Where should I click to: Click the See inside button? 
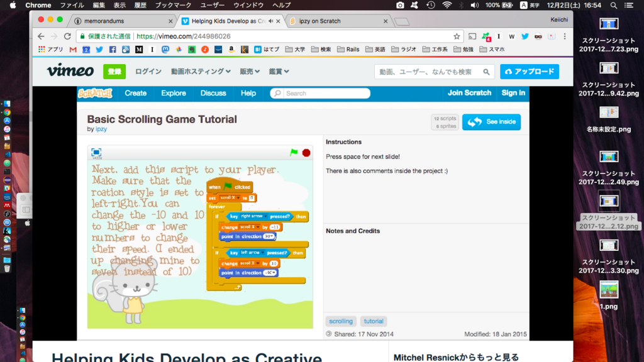point(491,122)
